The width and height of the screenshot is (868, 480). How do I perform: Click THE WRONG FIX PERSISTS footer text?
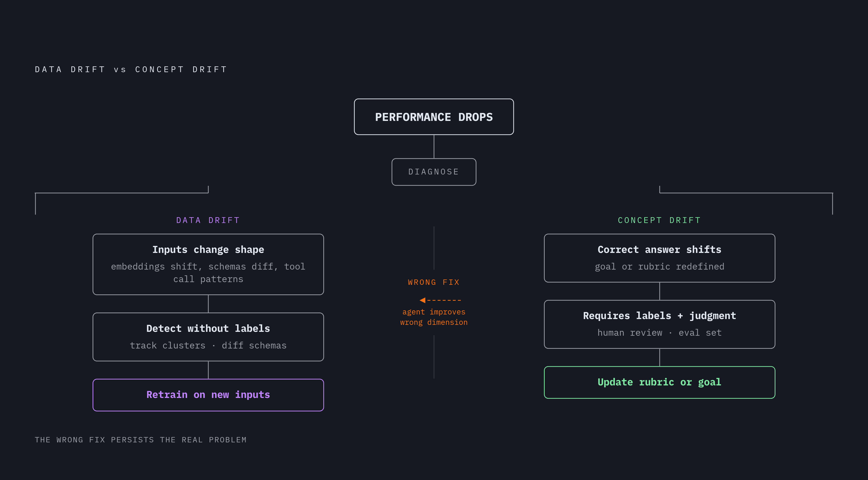141,440
